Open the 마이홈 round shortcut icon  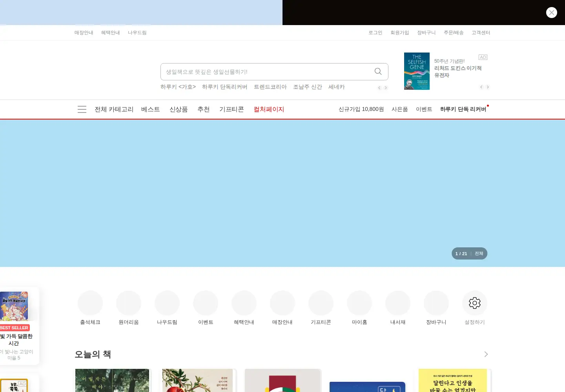tap(359, 303)
